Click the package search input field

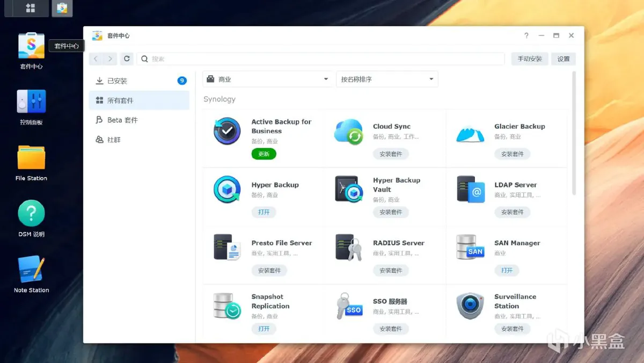coord(322,59)
